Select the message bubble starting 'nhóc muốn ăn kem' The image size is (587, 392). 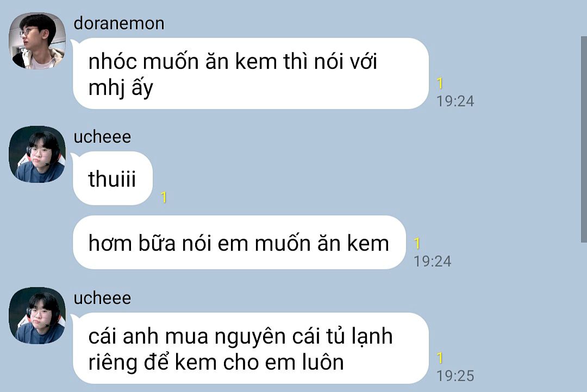pyautogui.click(x=251, y=74)
